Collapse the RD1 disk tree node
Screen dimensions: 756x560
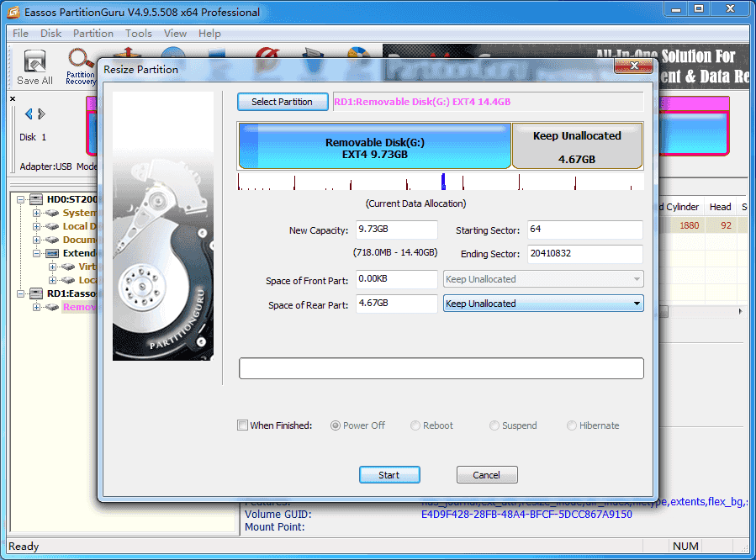(20, 293)
